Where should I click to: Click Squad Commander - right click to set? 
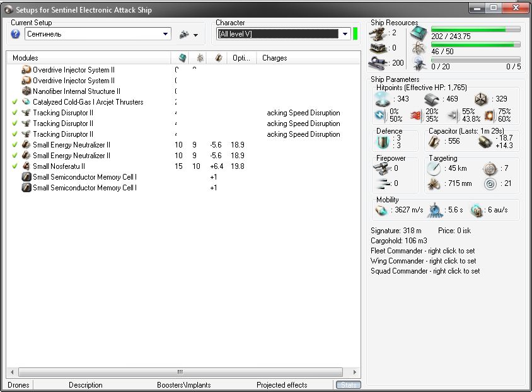click(x=425, y=271)
